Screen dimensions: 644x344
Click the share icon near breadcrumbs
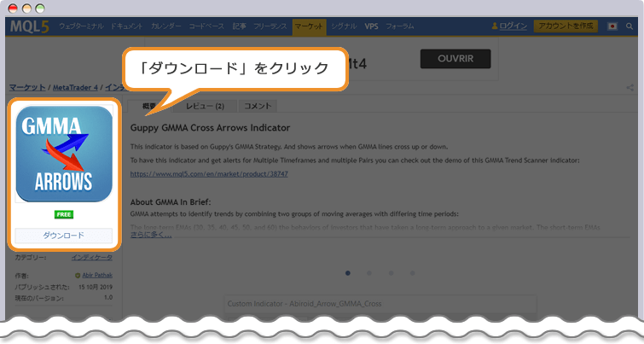click(629, 88)
